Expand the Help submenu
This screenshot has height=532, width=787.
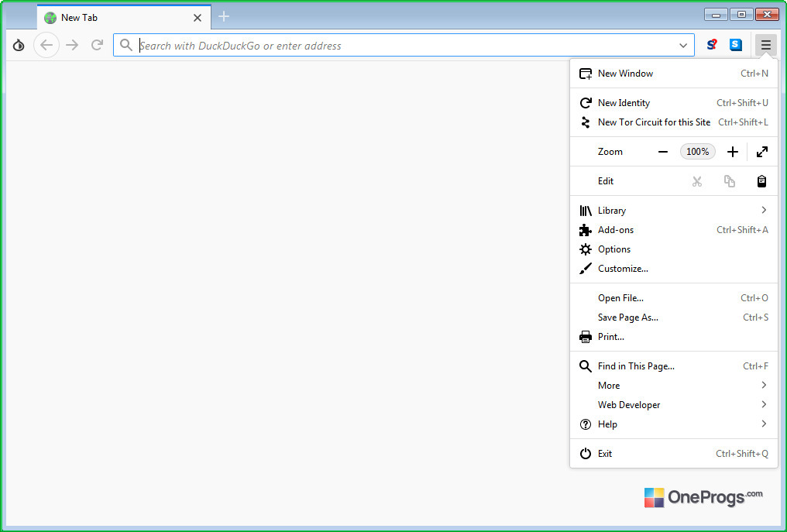click(674, 424)
